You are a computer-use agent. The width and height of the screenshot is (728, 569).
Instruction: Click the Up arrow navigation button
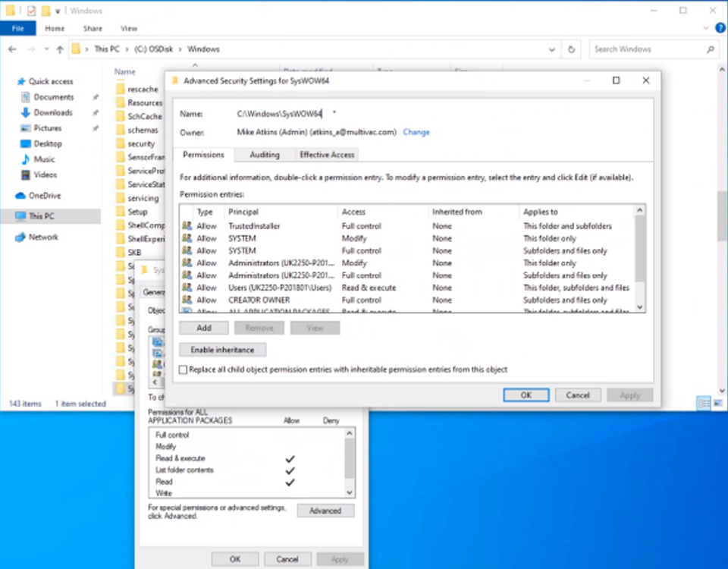[60, 49]
